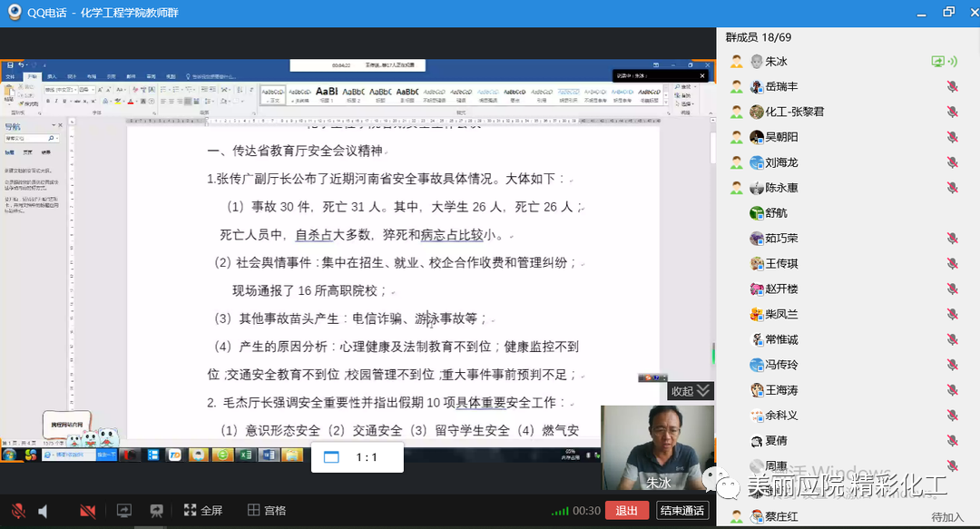The height and width of the screenshot is (529, 980).
Task: Click the speaker volume icon
Action: point(43,511)
